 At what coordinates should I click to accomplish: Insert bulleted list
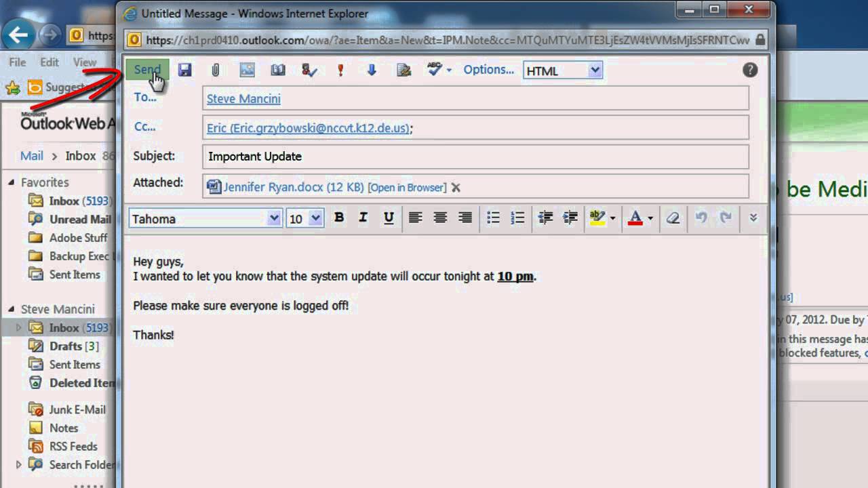pyautogui.click(x=493, y=218)
